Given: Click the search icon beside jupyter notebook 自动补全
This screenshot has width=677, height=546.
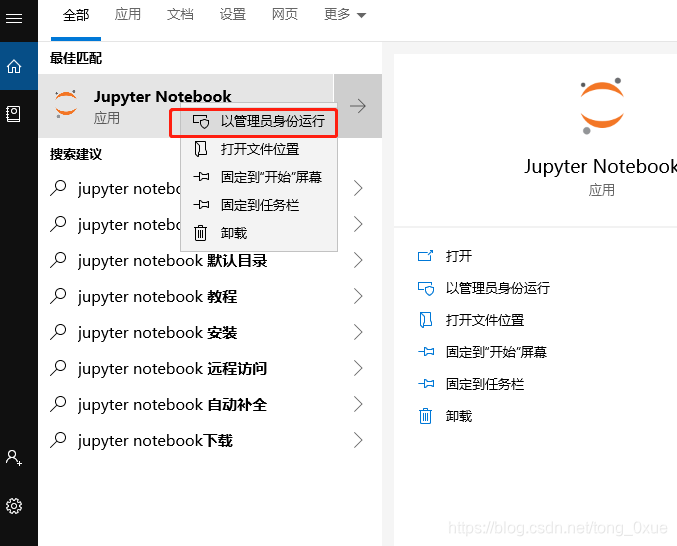Looking at the screenshot, I should pos(58,404).
